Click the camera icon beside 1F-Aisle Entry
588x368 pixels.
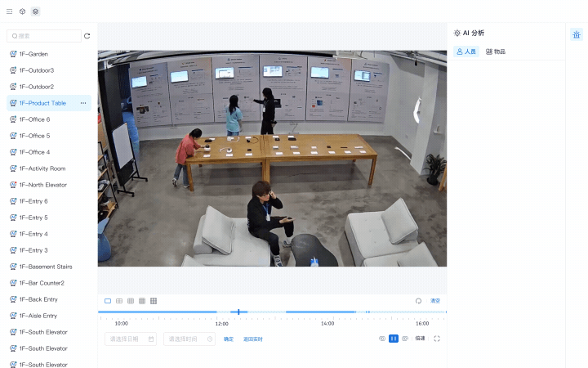click(x=13, y=316)
